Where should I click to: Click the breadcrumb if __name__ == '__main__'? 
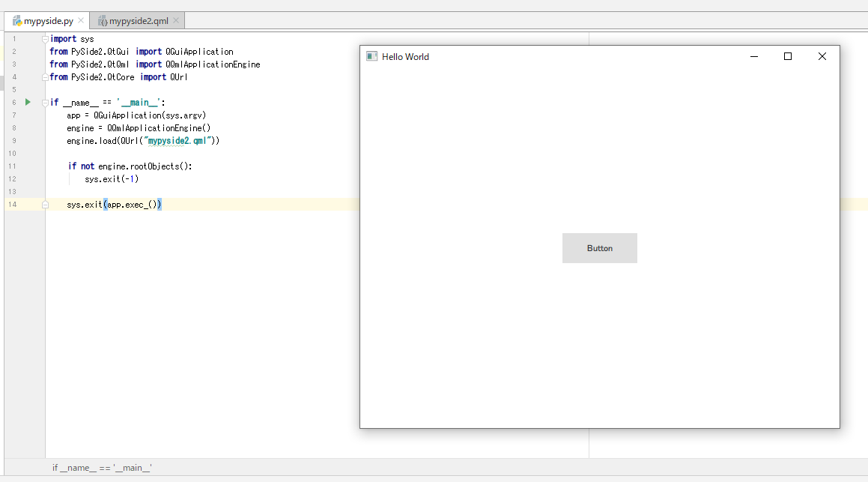[x=102, y=468]
